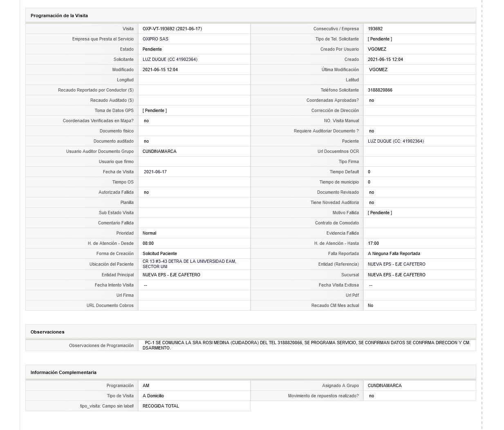Click the Falla Reportada value A Ninguna Falla Reportada

pyautogui.click(x=394, y=253)
